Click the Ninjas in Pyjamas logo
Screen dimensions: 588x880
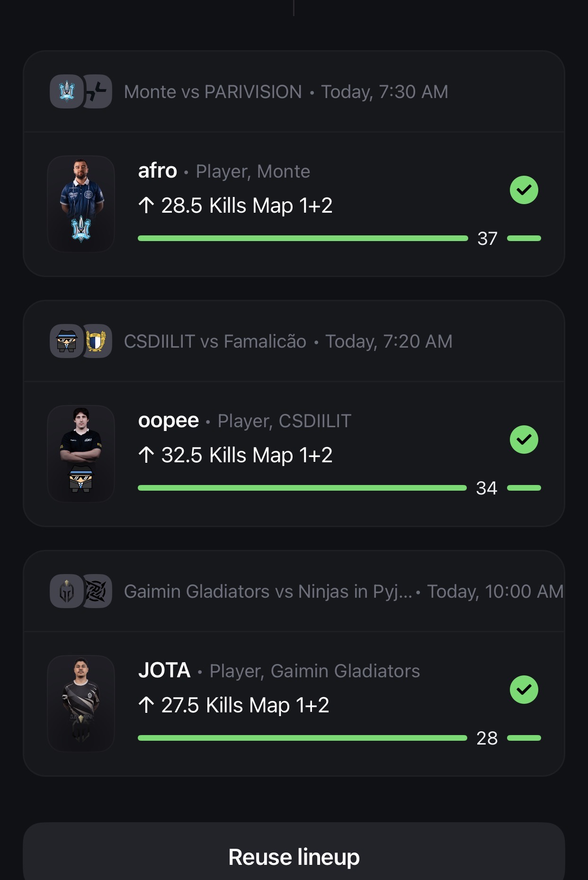pyautogui.click(x=97, y=591)
